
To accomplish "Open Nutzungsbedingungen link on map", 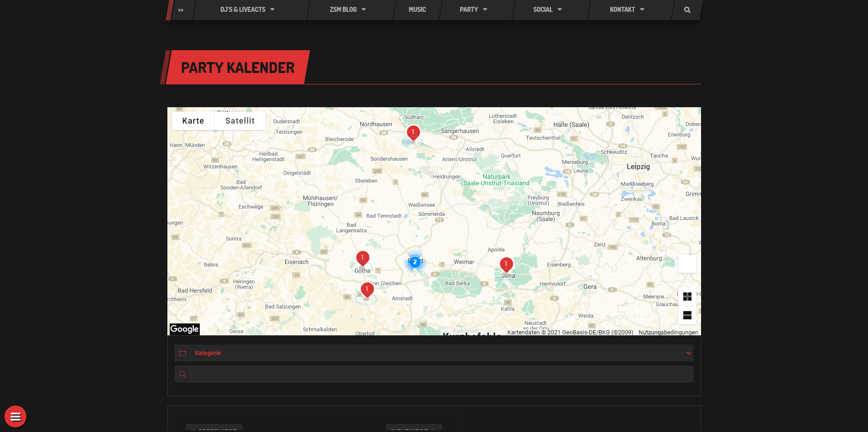I will (668, 332).
